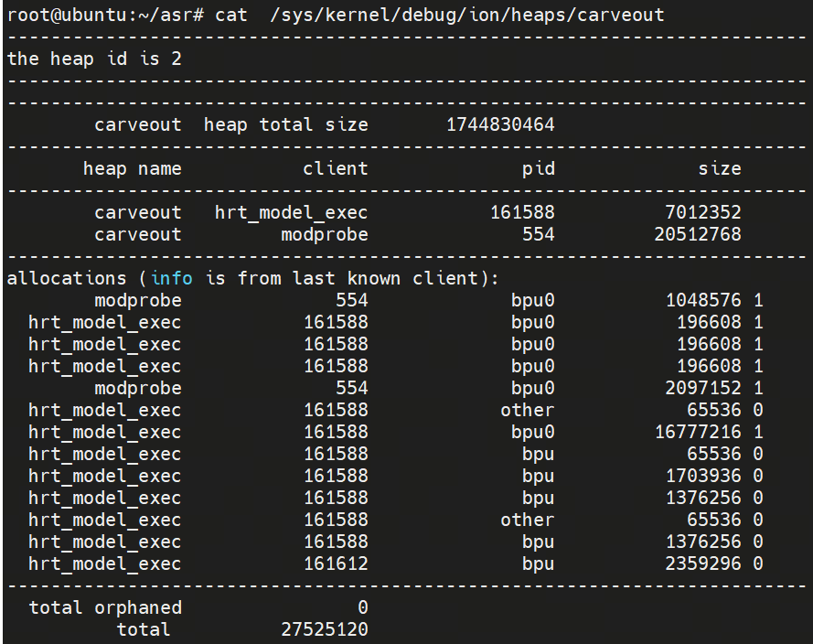Click the highlighted word 'info'
This screenshot has height=644, width=813.
[x=172, y=278]
